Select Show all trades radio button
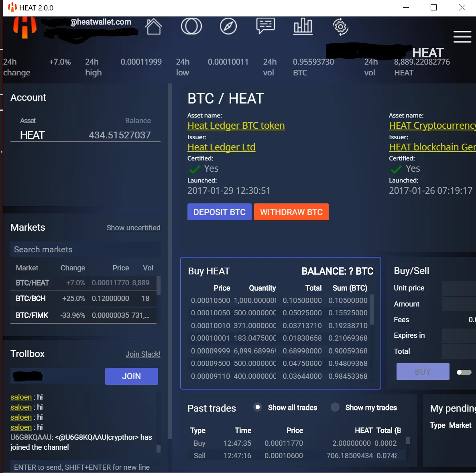The image size is (476, 473). (x=257, y=407)
